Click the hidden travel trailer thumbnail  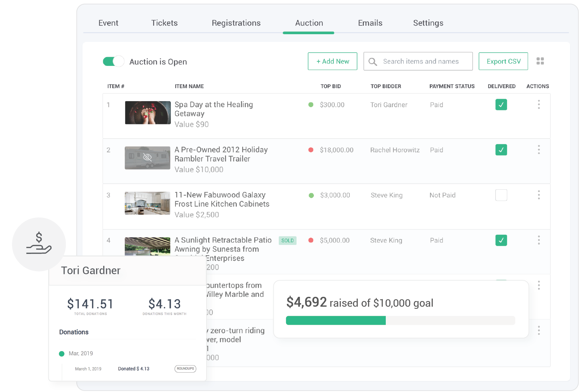pyautogui.click(x=148, y=158)
